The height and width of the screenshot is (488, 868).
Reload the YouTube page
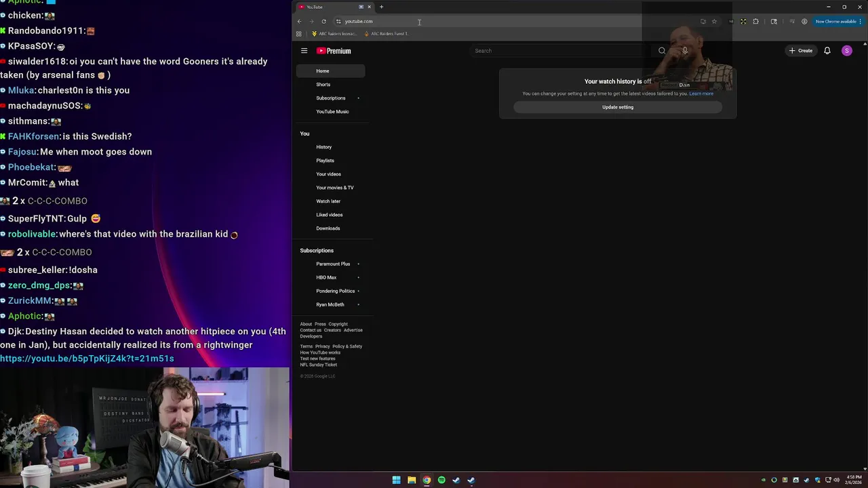323,21
